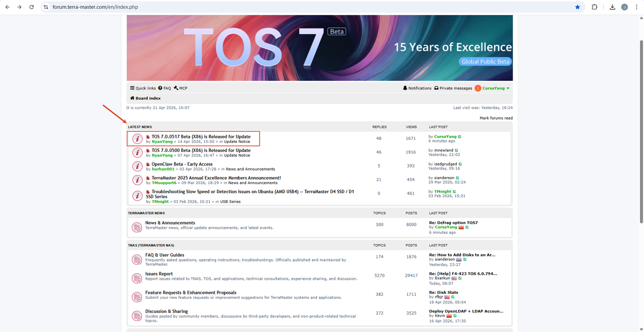The height and width of the screenshot is (332, 644).
Task: Click Mark forums read link
Action: point(496,118)
